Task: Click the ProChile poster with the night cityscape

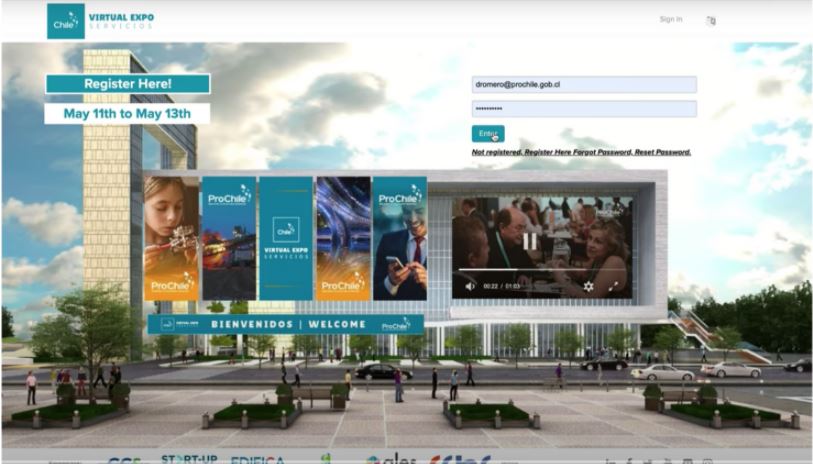Action: tap(229, 238)
